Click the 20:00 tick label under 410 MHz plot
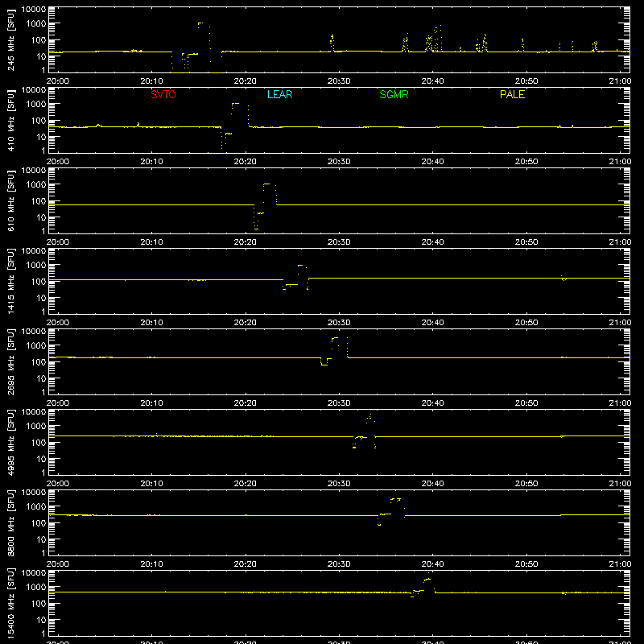The height and width of the screenshot is (644, 644). [x=58, y=162]
